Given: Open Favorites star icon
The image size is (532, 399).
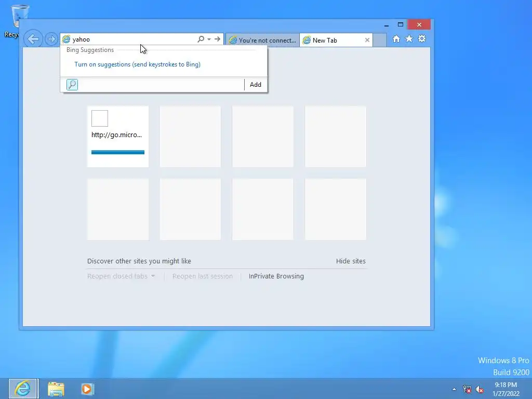Looking at the screenshot, I should click(x=409, y=38).
